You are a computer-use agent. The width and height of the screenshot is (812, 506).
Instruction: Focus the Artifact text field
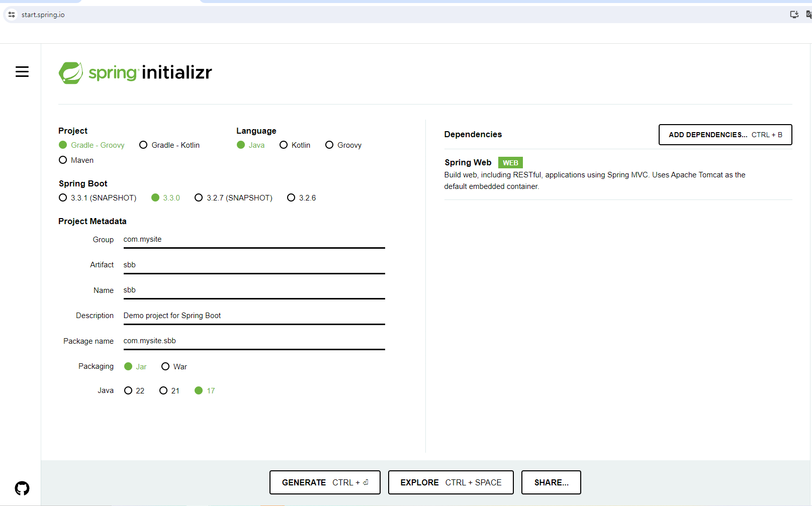tap(254, 265)
